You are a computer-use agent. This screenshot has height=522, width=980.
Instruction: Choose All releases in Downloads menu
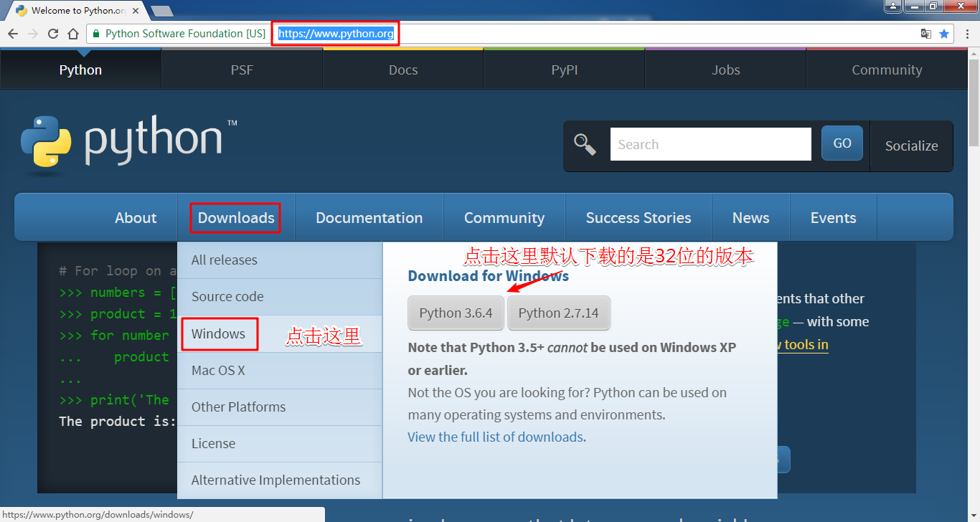(x=280, y=260)
